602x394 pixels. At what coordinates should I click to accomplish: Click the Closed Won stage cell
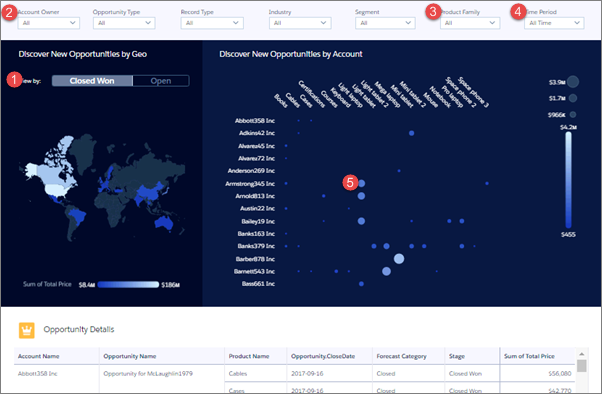point(465,374)
